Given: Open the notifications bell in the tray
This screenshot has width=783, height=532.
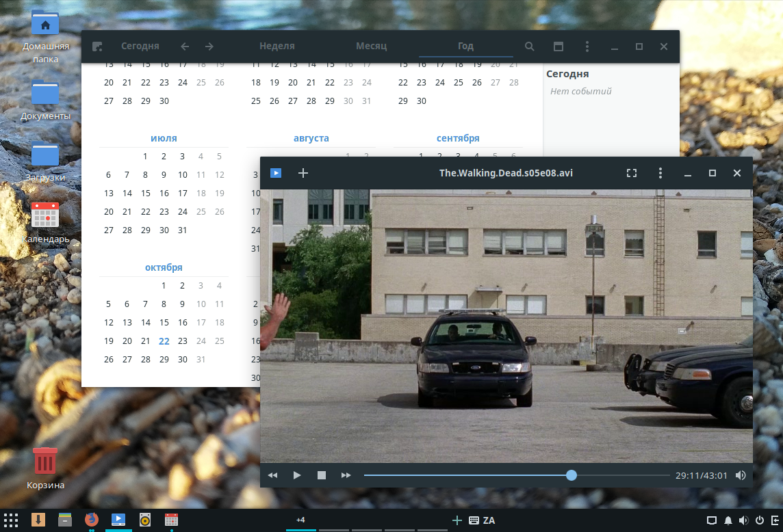Looking at the screenshot, I should (728, 520).
